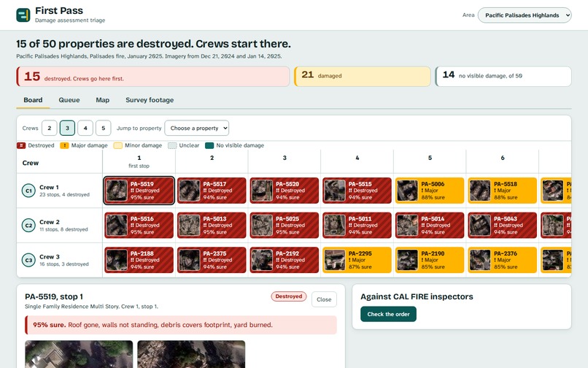The image size is (588, 368).
Task: Click the "95% sure" confidence summary banner
Action: pyautogui.click(x=181, y=325)
